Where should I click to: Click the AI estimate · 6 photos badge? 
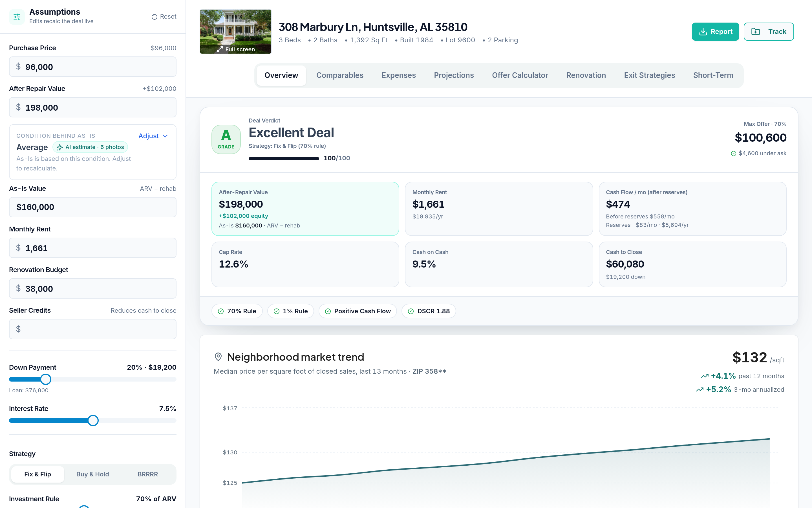click(90, 147)
